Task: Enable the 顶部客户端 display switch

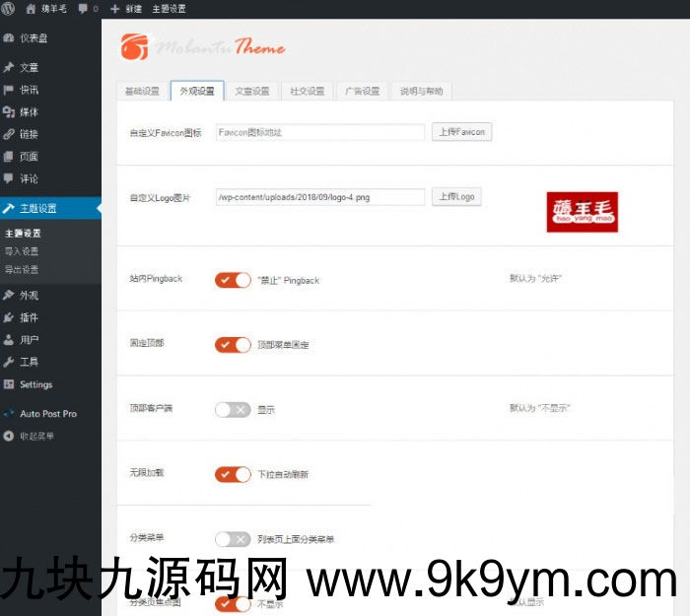Action: pyautogui.click(x=233, y=409)
